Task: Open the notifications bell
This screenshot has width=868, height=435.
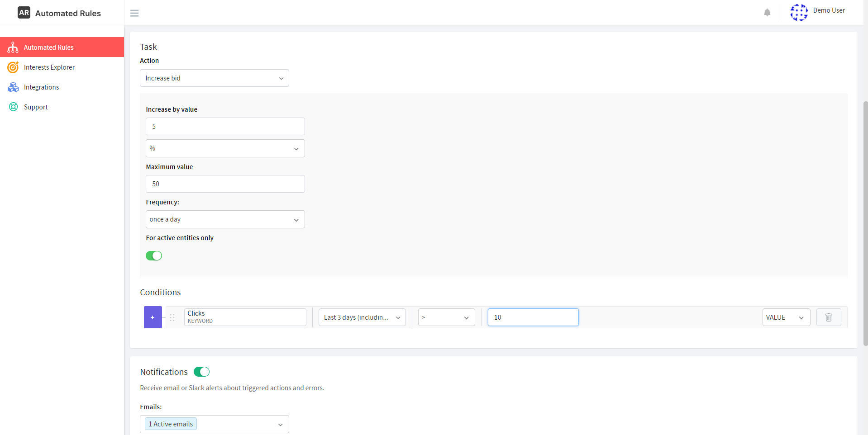Action: 767,13
